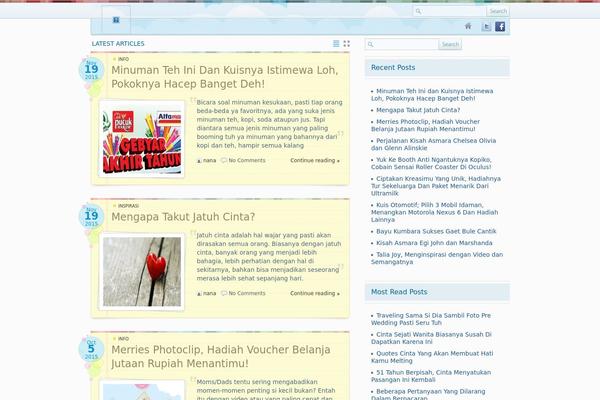Open recent post 'Bayu Kumbara Sukses Gaet Bule Cantik'
The width and height of the screenshot is (600, 400).
pyautogui.click(x=436, y=231)
